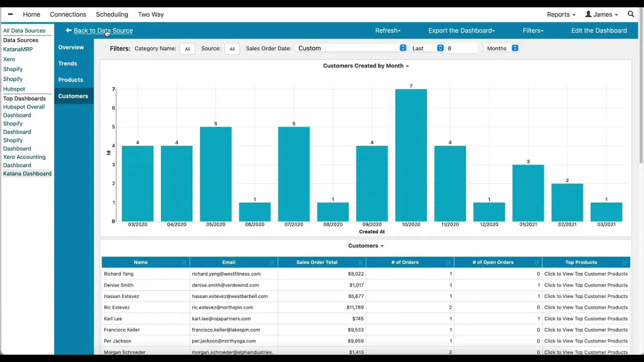Open search using the magnifying glass icon

click(631, 14)
